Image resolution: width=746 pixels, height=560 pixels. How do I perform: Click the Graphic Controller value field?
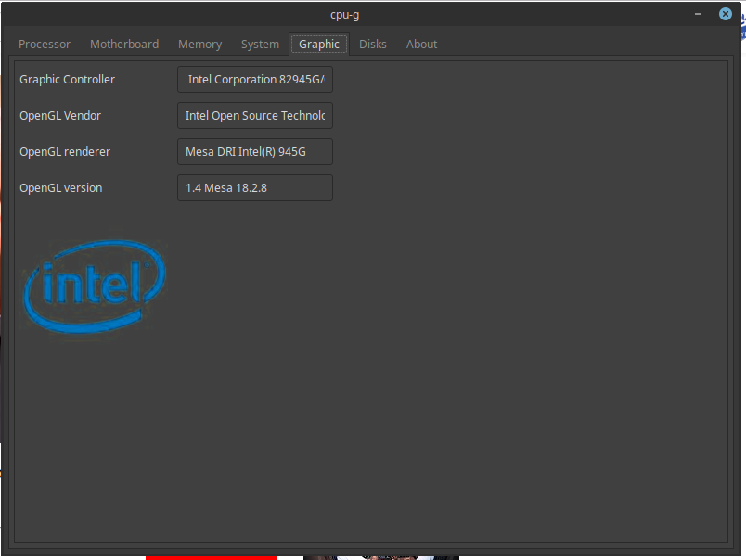255,80
